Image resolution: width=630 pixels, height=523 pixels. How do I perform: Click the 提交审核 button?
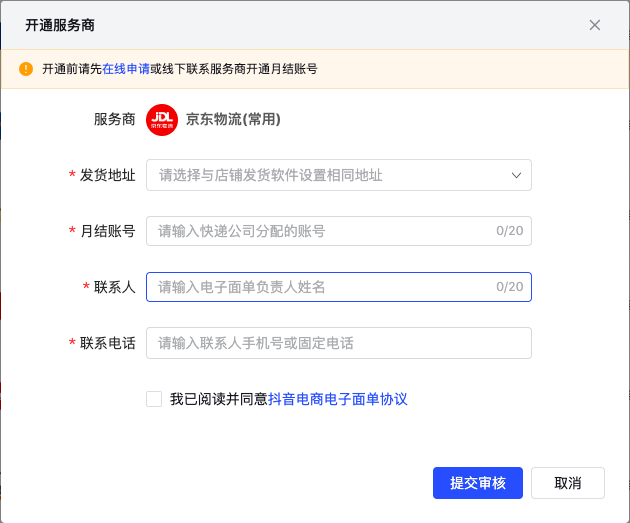478,483
